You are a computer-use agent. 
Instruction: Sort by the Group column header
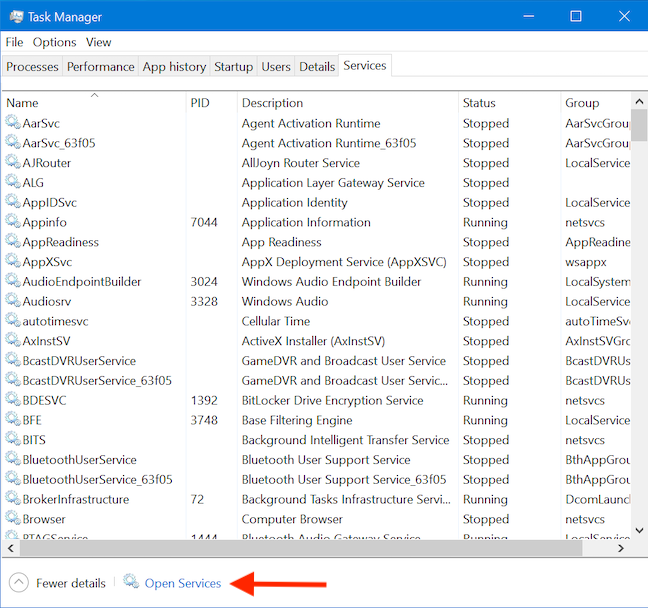pyautogui.click(x=596, y=103)
